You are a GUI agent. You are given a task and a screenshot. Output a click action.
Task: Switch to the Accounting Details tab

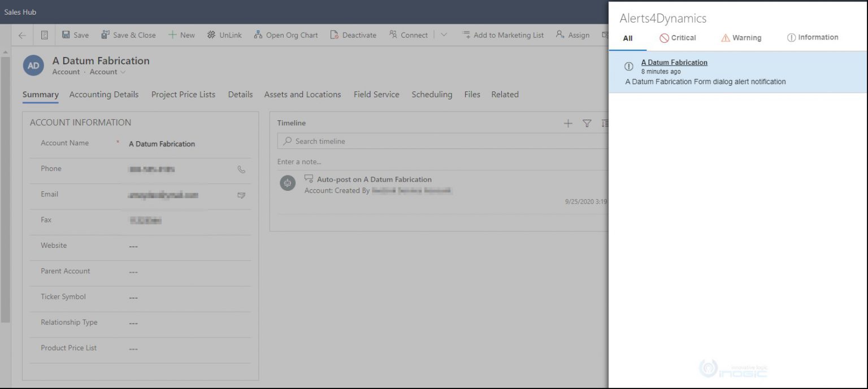tap(103, 95)
